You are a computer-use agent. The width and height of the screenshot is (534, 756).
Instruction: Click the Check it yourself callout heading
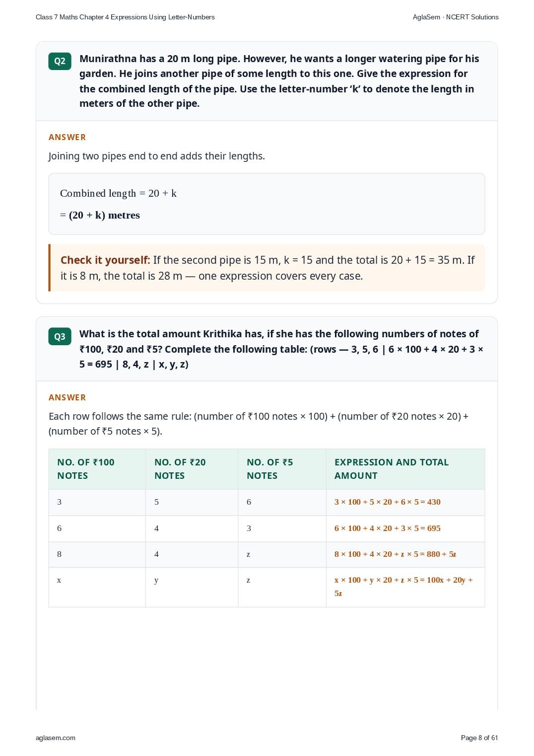pyautogui.click(x=105, y=260)
